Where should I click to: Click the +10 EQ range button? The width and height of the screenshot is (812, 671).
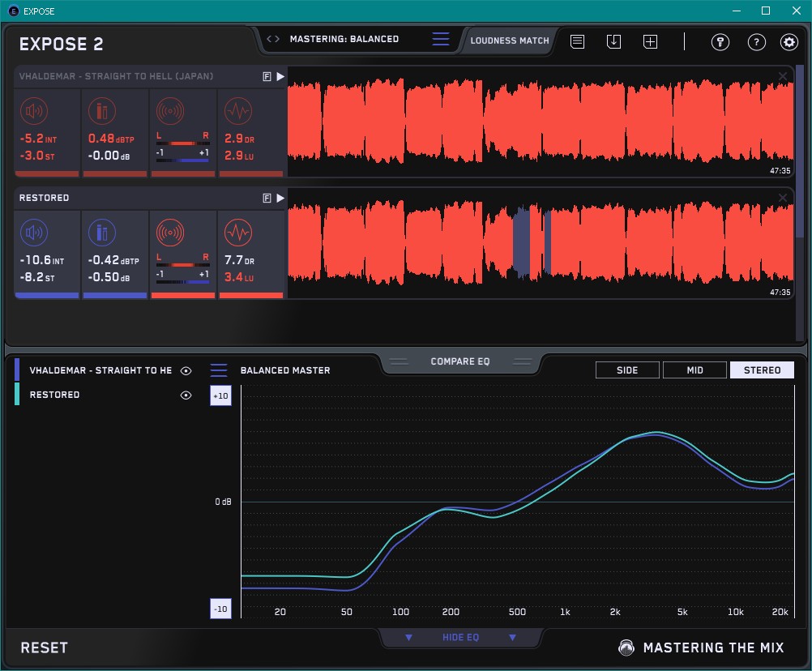[220, 395]
